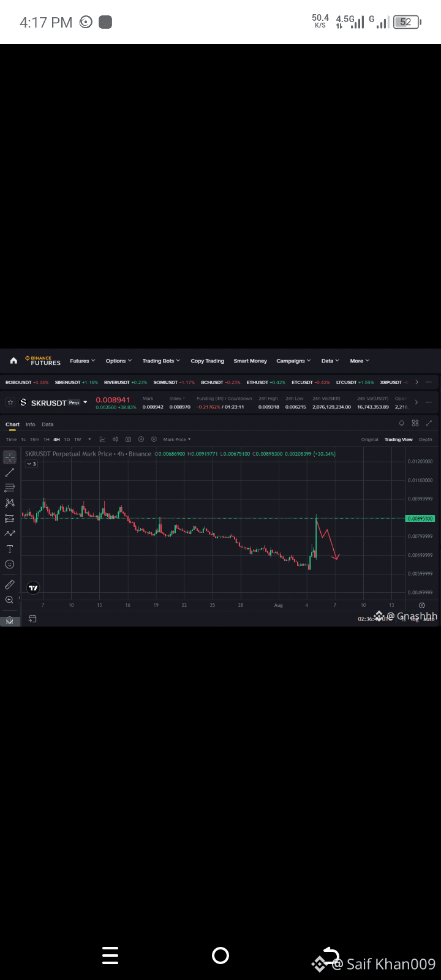The image size is (441, 980).
Task: Click the circled-dot chart toolbar icon
Action: [x=154, y=439]
